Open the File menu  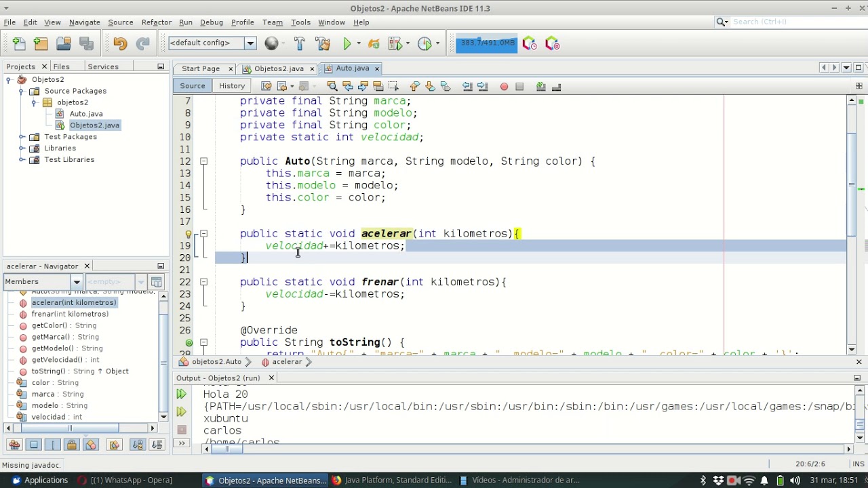point(9,22)
